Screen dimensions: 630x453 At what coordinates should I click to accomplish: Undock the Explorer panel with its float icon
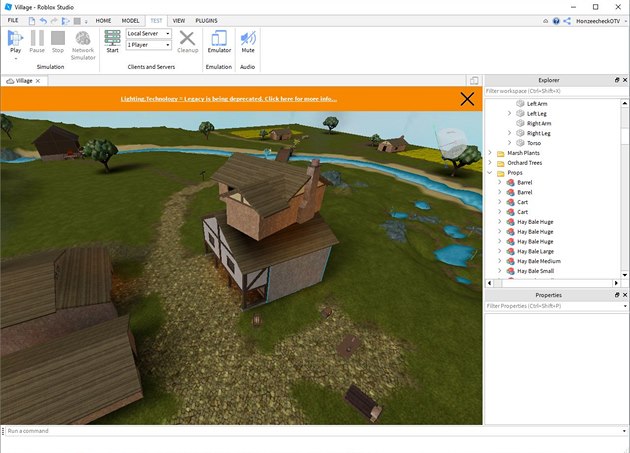click(x=617, y=80)
